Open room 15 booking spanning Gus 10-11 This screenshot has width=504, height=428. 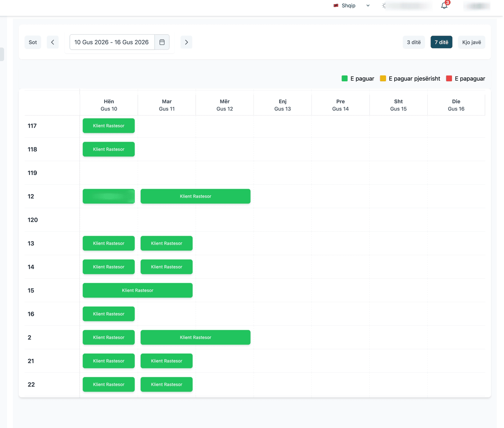(x=137, y=290)
